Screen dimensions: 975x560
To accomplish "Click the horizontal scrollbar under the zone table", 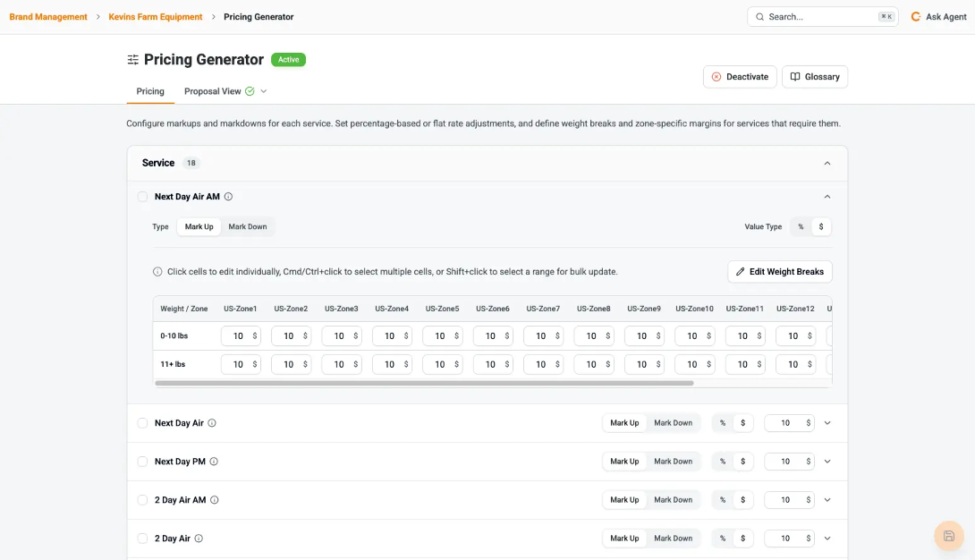I will tap(423, 383).
